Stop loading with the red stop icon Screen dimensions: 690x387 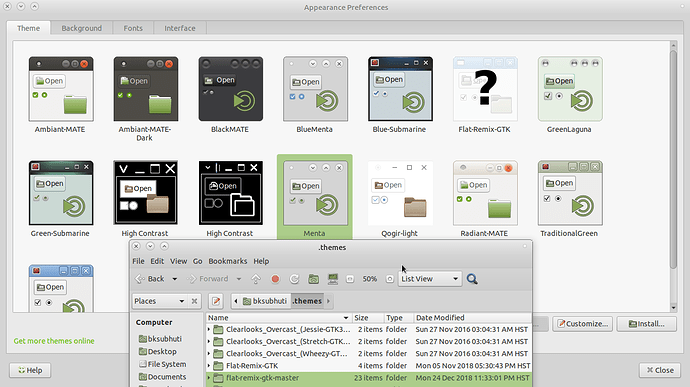tap(275, 279)
